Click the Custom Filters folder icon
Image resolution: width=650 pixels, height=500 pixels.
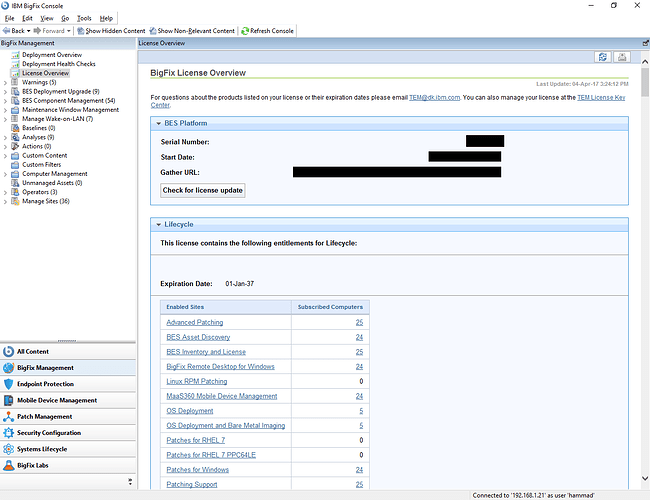pos(15,165)
